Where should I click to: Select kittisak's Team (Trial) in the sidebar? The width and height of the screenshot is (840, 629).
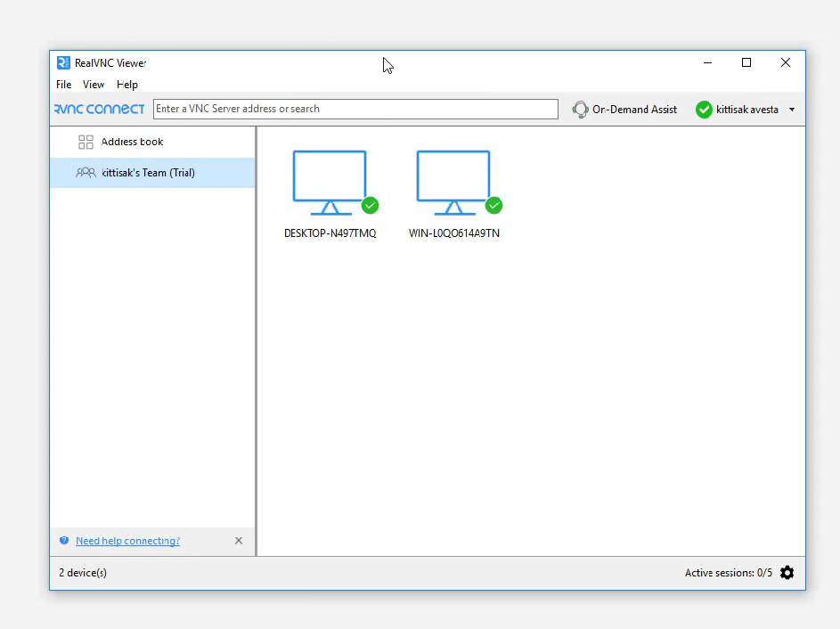point(152,173)
